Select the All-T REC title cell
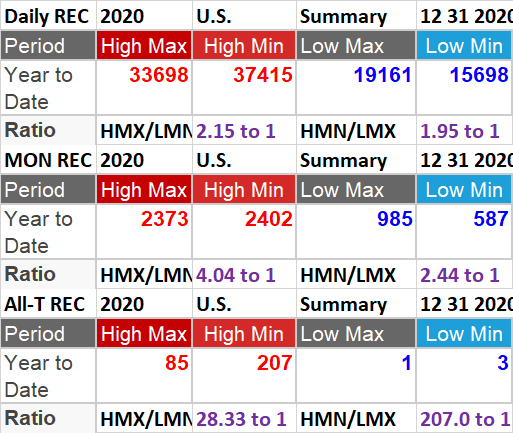The width and height of the screenshot is (513, 433). [48, 304]
